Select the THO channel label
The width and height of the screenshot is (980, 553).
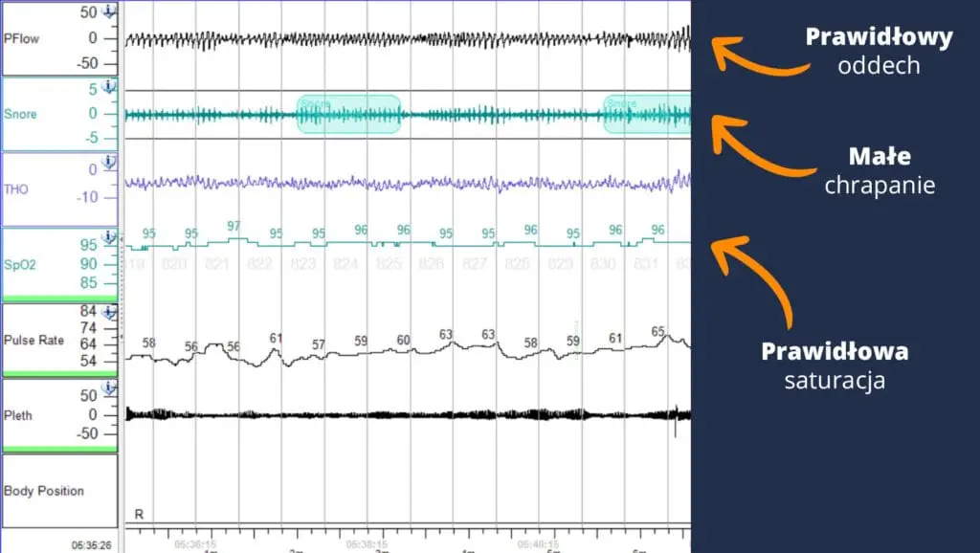pos(16,189)
